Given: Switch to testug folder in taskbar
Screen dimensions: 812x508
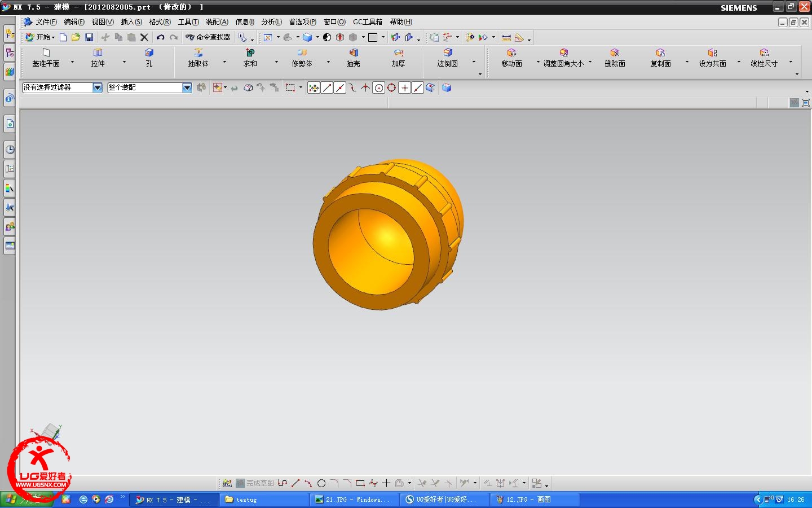Looking at the screenshot, I should (264, 500).
